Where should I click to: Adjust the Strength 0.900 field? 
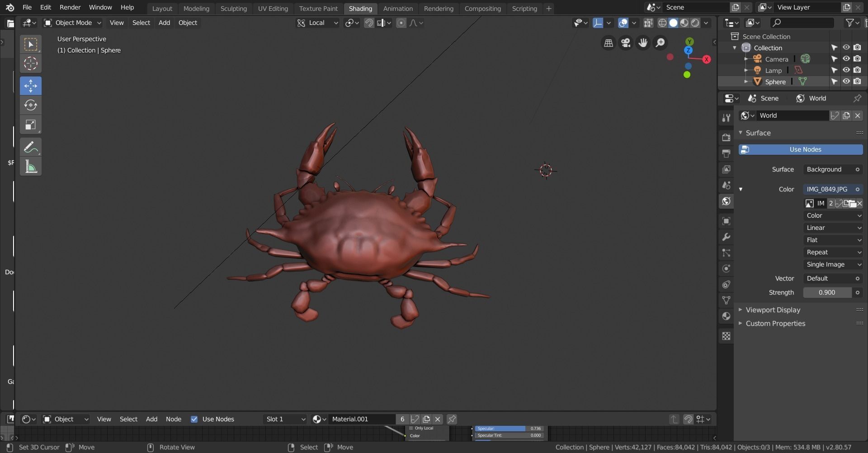(x=827, y=292)
